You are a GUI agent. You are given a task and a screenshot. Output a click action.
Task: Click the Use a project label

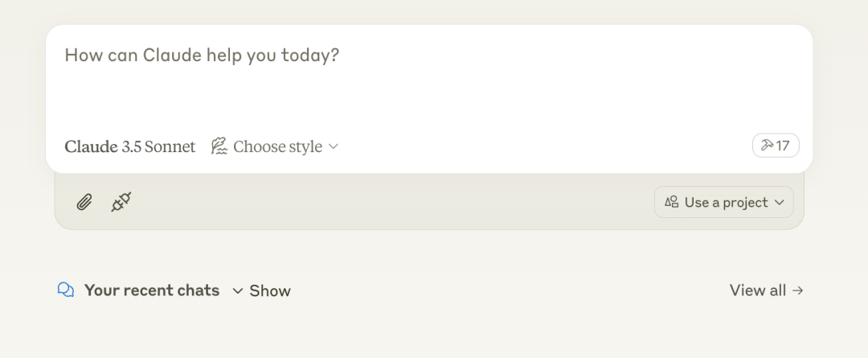click(x=726, y=202)
